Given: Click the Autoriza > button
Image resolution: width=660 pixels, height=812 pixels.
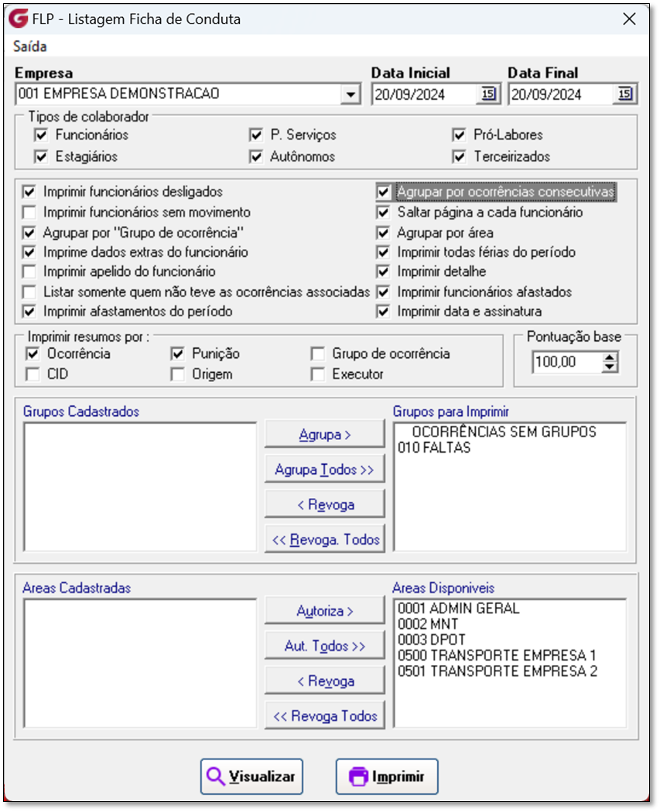Looking at the screenshot, I should (325, 611).
